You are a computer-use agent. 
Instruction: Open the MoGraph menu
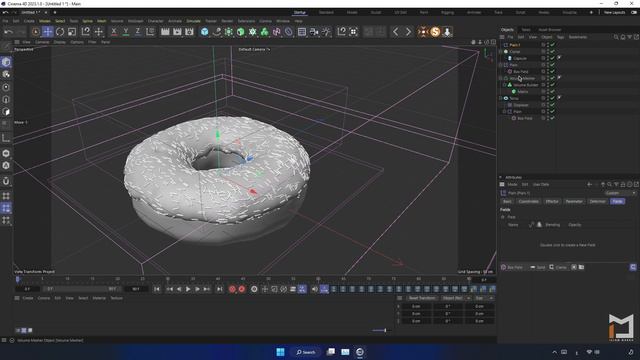click(136, 21)
